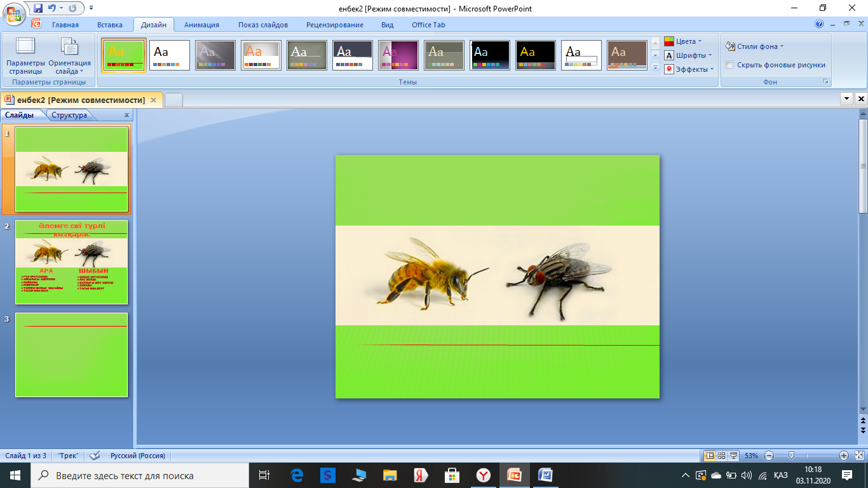Save the presentation via quick access icon
This screenshot has width=868, height=488.
tap(38, 8)
